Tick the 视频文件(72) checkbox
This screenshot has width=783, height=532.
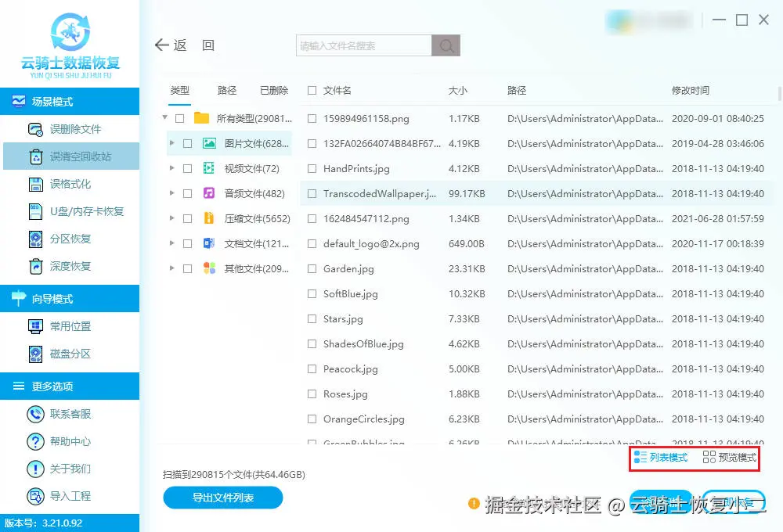(x=187, y=169)
